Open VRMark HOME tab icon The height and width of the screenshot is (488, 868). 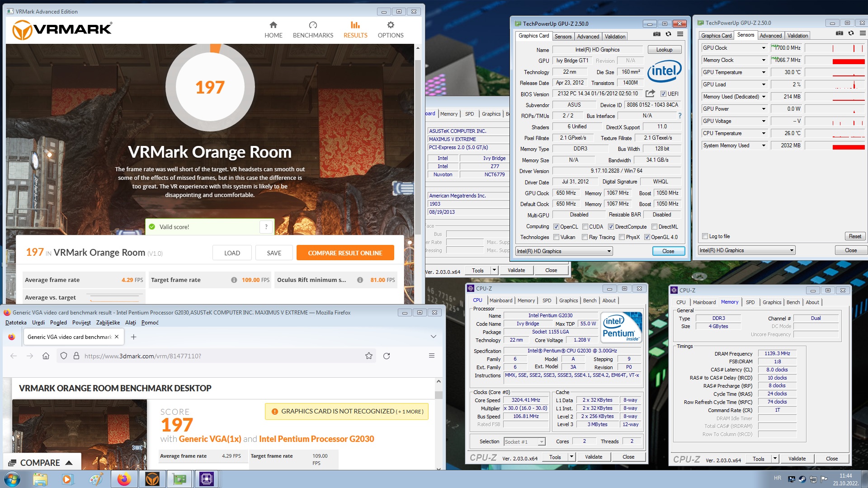(x=273, y=25)
